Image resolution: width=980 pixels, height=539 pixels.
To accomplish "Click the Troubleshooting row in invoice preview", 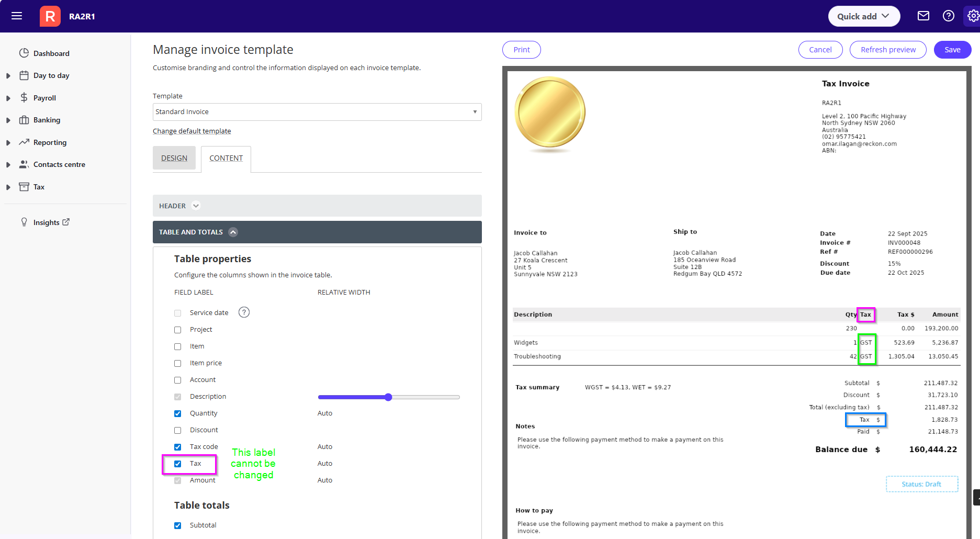I will (736, 356).
